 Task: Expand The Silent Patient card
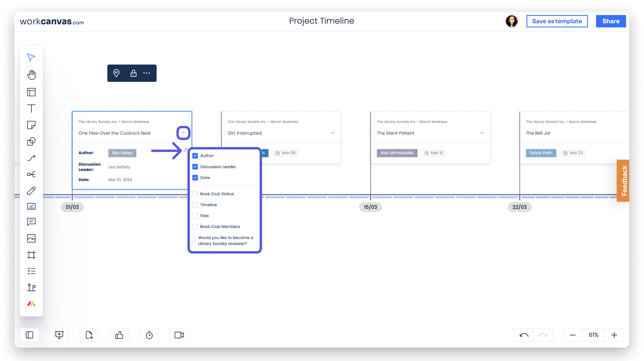(x=482, y=133)
